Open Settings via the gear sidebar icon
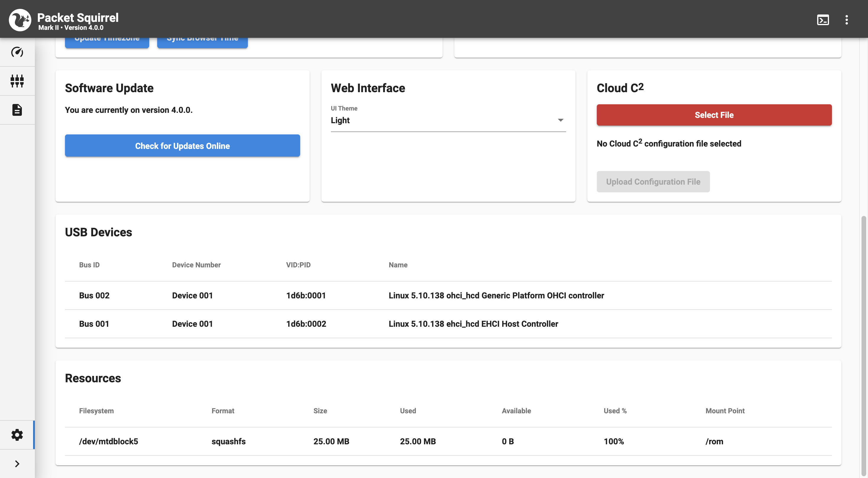868x478 pixels. 17,435
